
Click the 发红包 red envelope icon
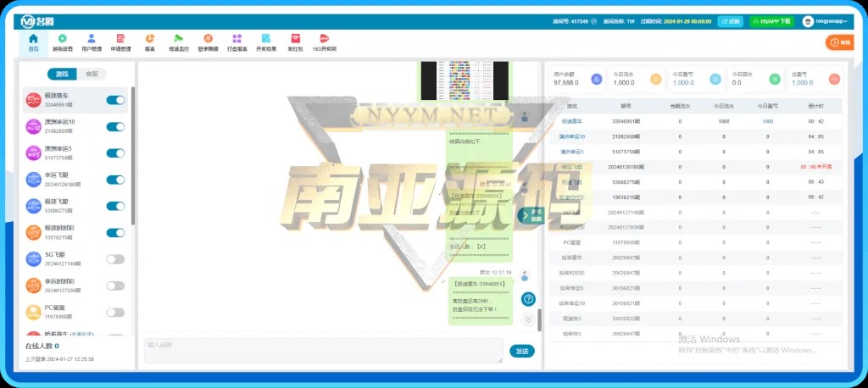295,42
